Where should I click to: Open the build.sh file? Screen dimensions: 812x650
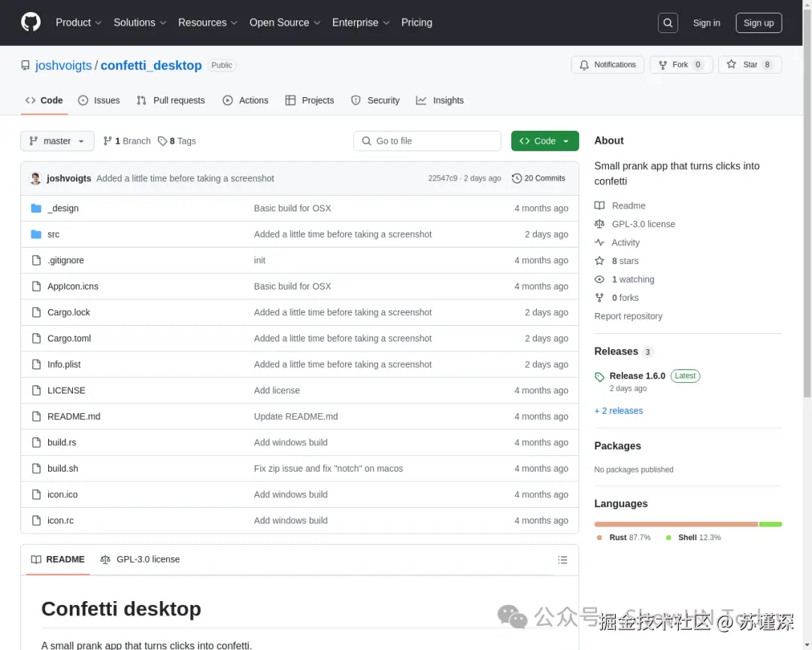[62, 469]
